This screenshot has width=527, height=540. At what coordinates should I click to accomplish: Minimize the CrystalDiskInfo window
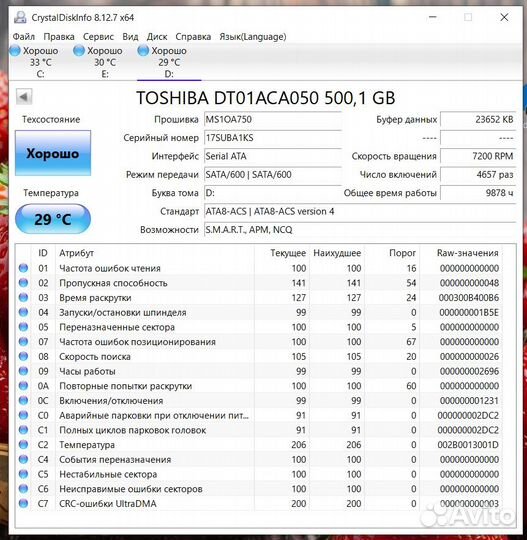tap(433, 17)
